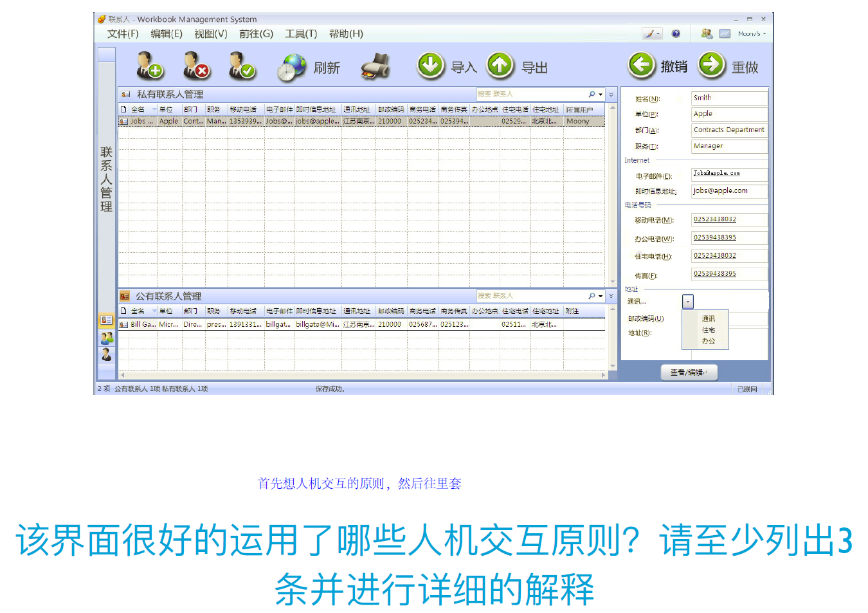Choose 办公 in address dropdown list
Image resolution: width=868 pixels, height=613 pixels.
[708, 341]
